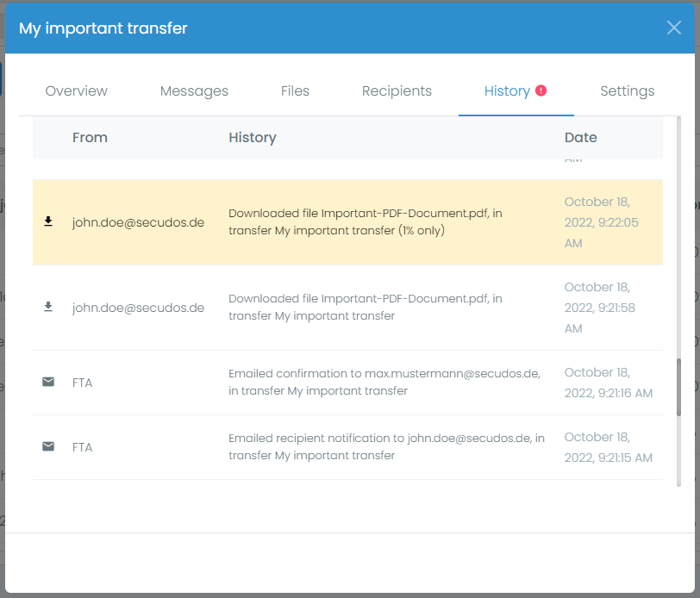Click the History tab label
Viewport: 700px width, 598px height.
[x=507, y=91]
